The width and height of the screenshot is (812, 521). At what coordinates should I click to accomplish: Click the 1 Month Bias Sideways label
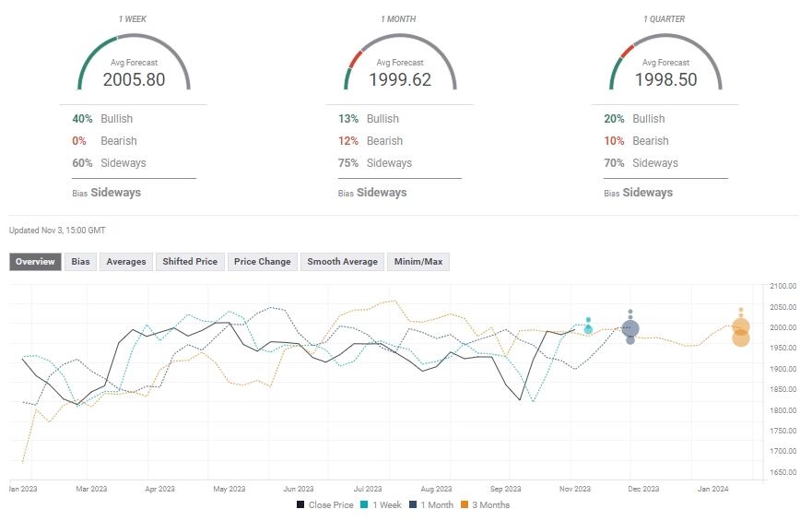pyautogui.click(x=382, y=193)
